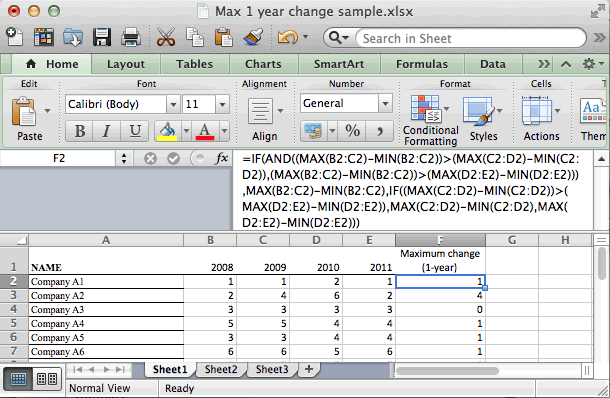Print the sheet with printer icon
This screenshot has height=398, width=610.
131,38
